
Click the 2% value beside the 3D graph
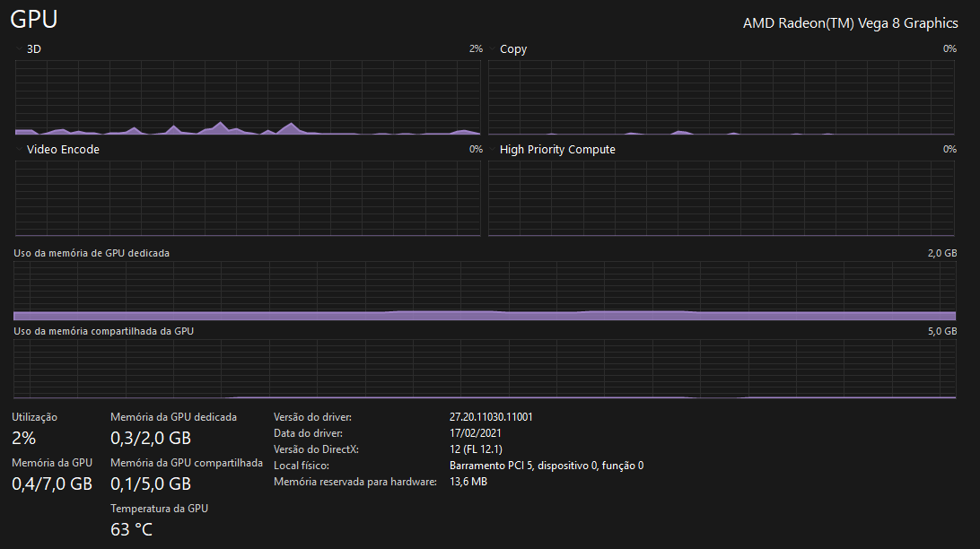pyautogui.click(x=476, y=48)
